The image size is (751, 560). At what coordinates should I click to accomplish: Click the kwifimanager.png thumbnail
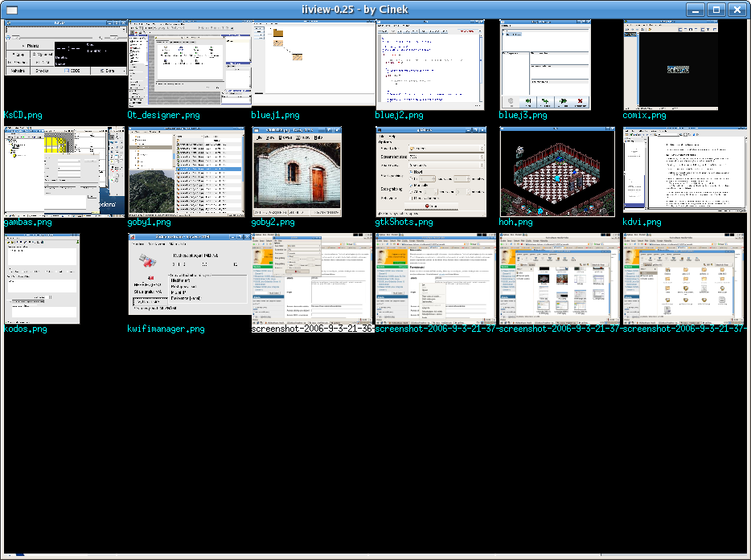coord(189,274)
